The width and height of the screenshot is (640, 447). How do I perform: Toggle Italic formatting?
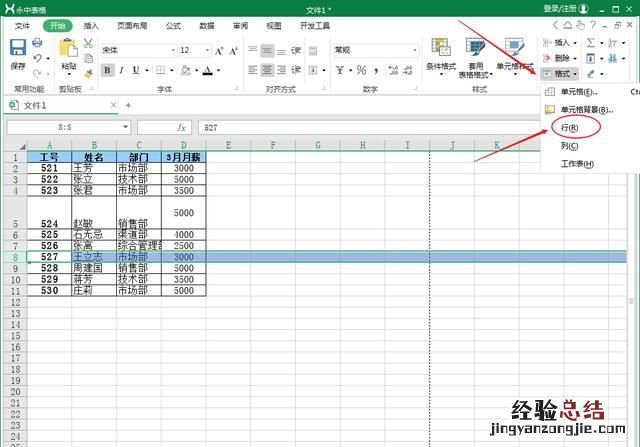coord(122,71)
